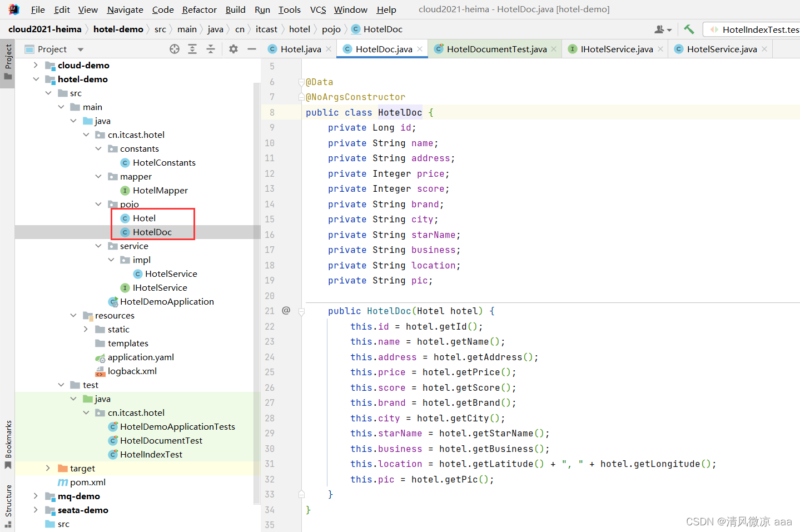Click the Collapse All icon in Project panel
This screenshot has width=800, height=532.
point(211,49)
